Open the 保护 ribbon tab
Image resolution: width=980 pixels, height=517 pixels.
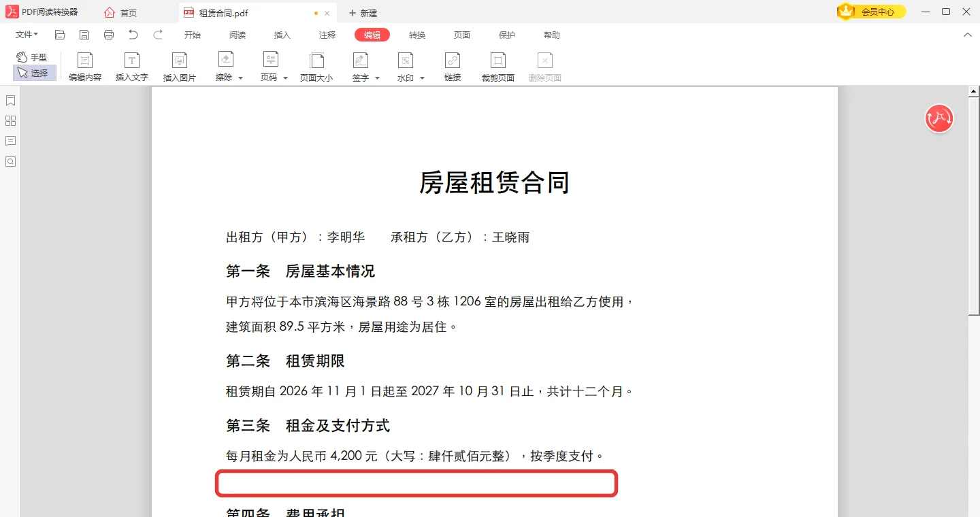[507, 35]
